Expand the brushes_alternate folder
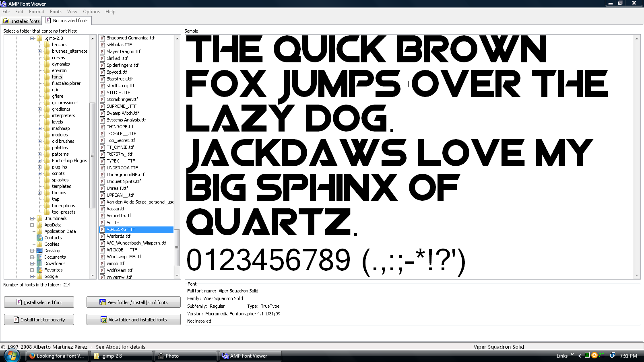Screen dimensions: 644x362 coord(39,51)
